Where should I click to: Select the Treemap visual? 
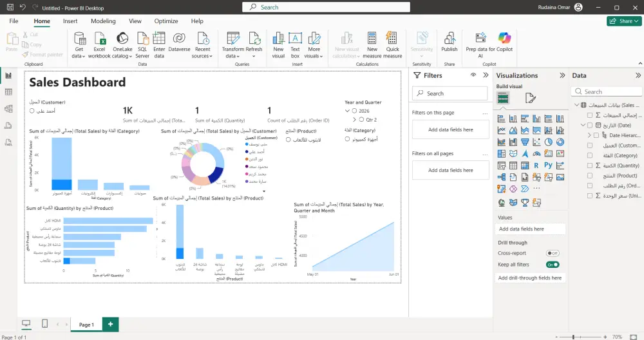click(x=502, y=153)
